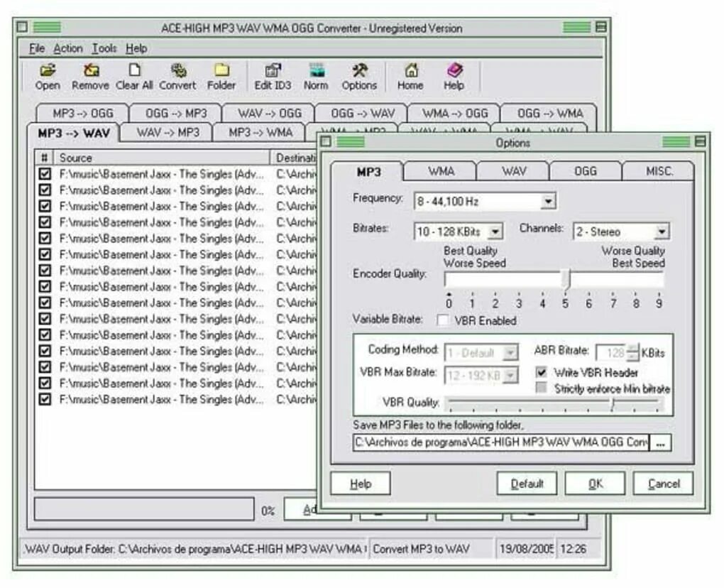Click the Open toolbar icon
The image size is (724, 588).
pos(48,77)
